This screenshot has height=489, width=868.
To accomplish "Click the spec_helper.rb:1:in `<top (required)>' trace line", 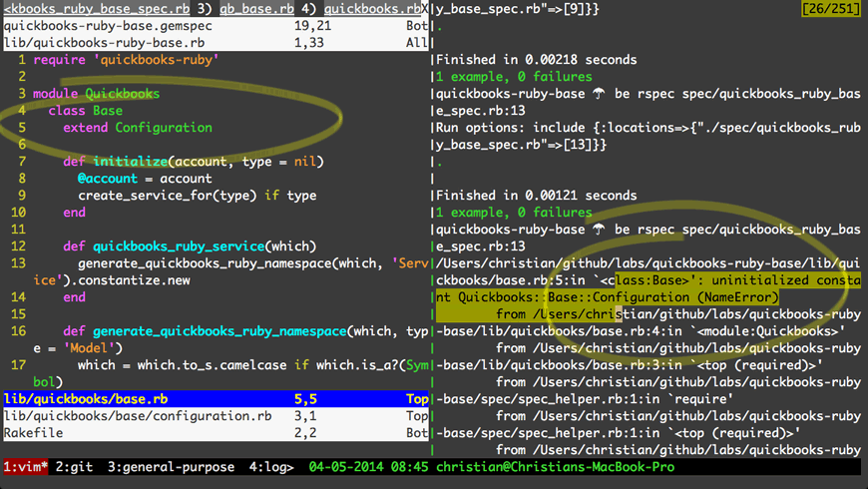I will point(619,432).
